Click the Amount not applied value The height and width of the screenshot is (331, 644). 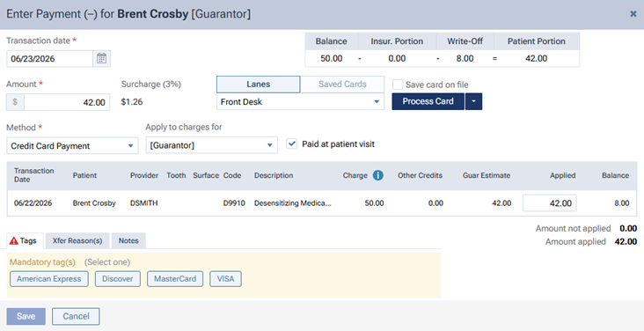coord(628,228)
